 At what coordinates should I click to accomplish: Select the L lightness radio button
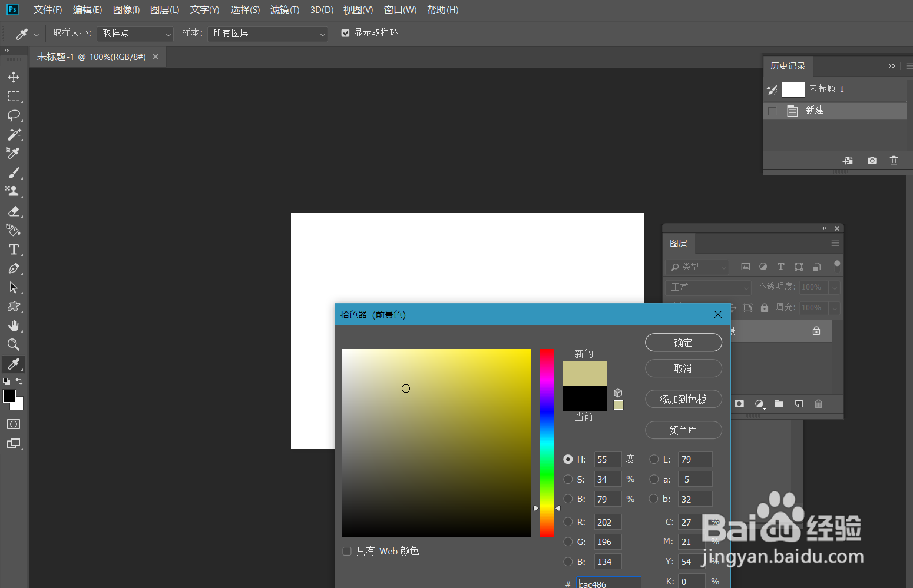(x=654, y=459)
